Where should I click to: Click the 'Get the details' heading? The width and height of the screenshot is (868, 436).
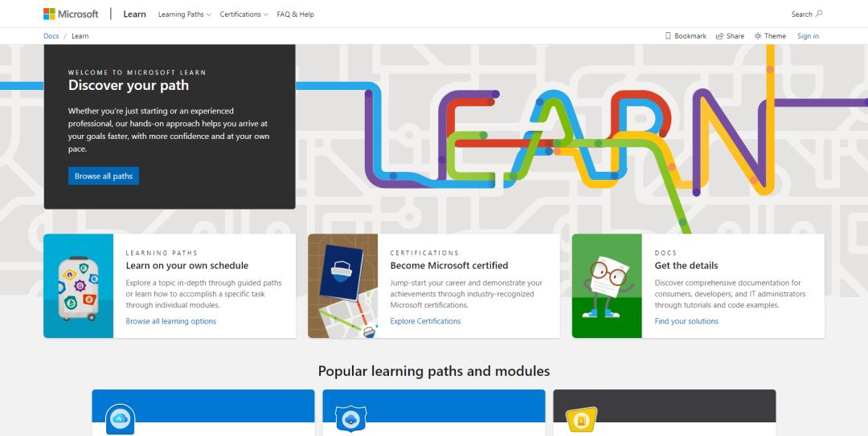coord(686,266)
